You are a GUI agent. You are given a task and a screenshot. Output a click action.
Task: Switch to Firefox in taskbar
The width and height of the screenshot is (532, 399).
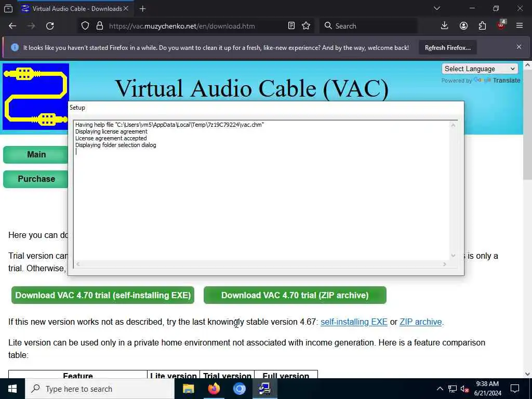pos(214,389)
